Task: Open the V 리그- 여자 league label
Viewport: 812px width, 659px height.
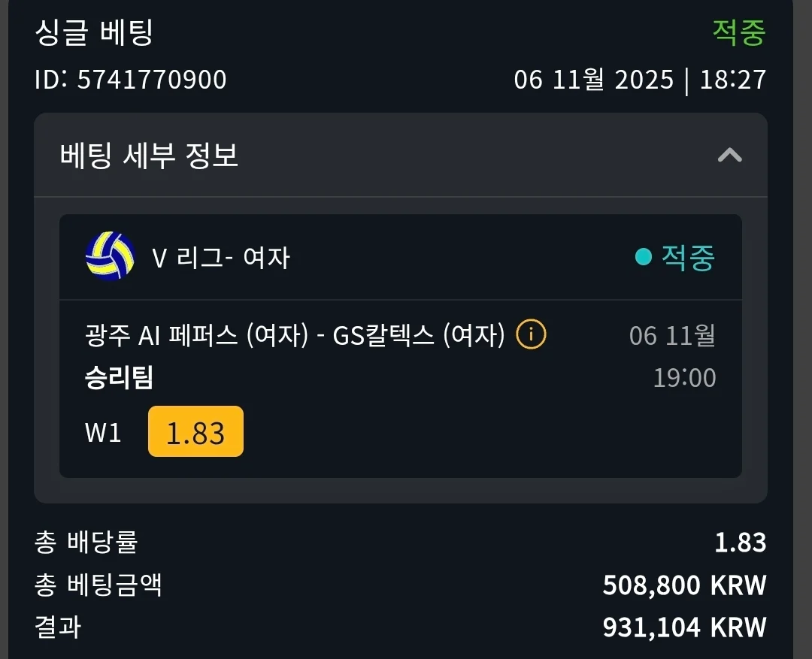Action: click(x=220, y=258)
